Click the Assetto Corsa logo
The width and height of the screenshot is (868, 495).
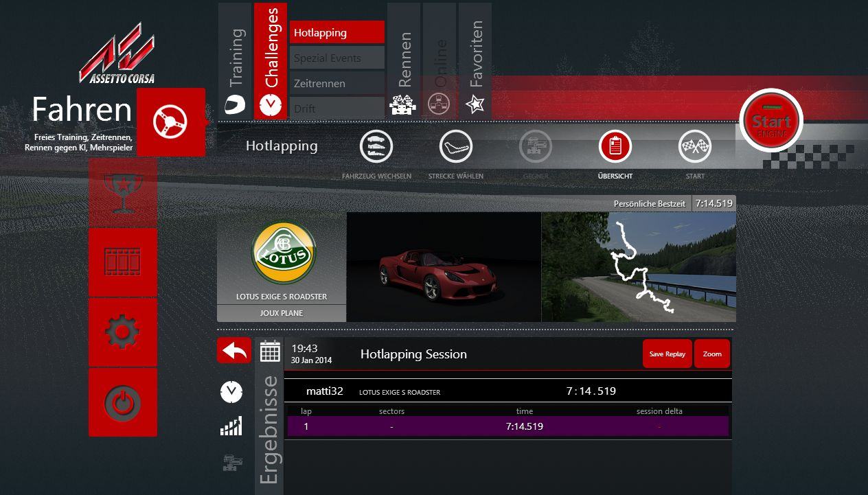coord(117,54)
